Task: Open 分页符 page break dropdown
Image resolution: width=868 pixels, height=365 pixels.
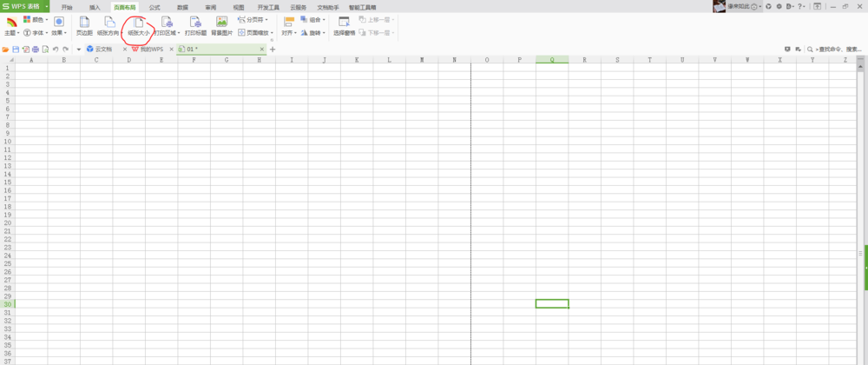Action: [253, 19]
